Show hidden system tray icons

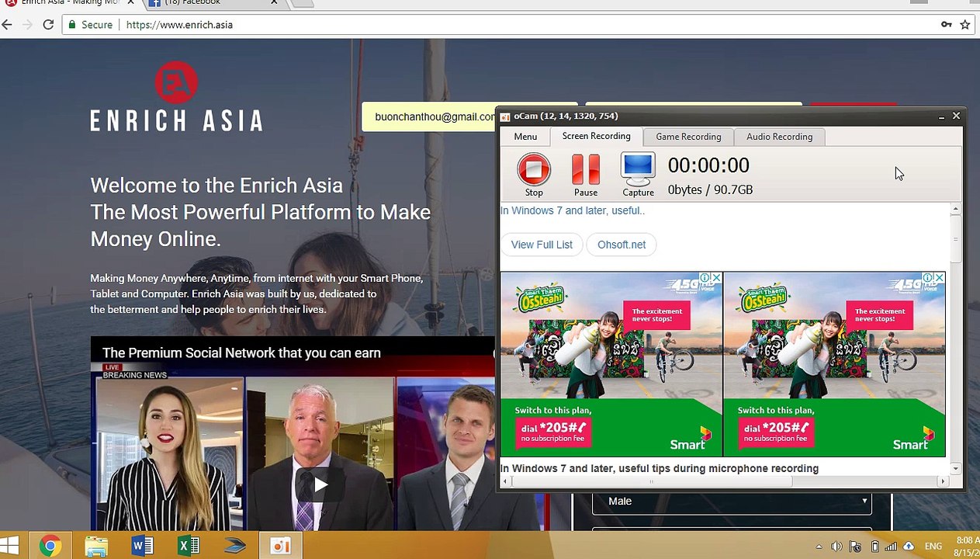(x=819, y=547)
